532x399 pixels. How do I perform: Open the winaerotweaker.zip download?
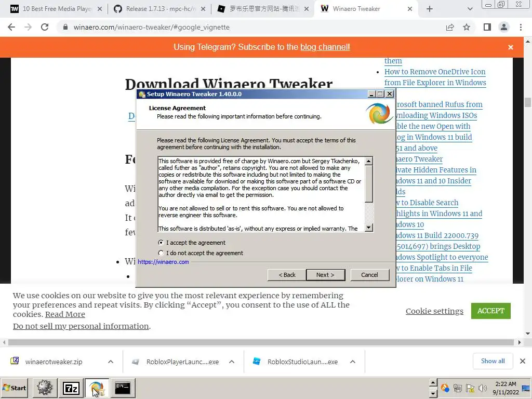[54, 362]
